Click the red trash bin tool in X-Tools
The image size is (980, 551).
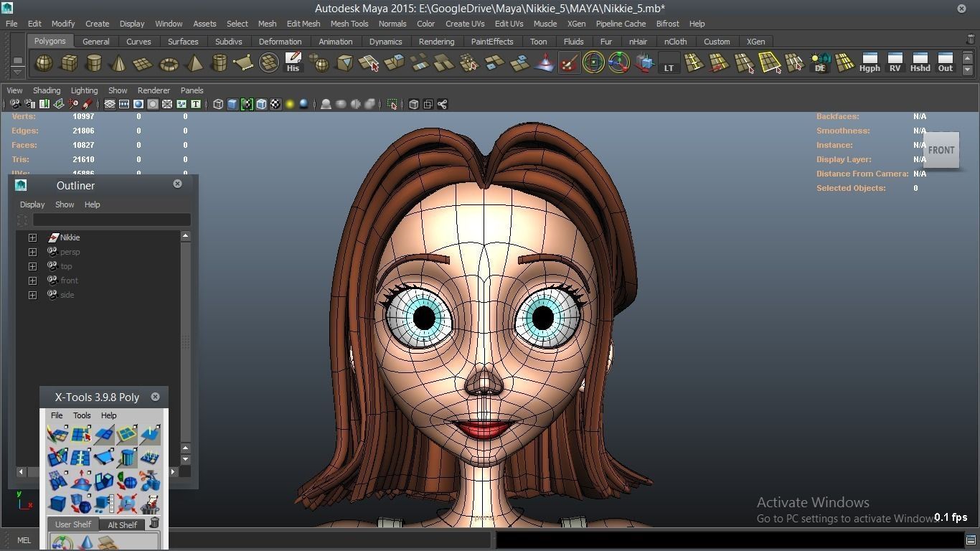[150, 504]
